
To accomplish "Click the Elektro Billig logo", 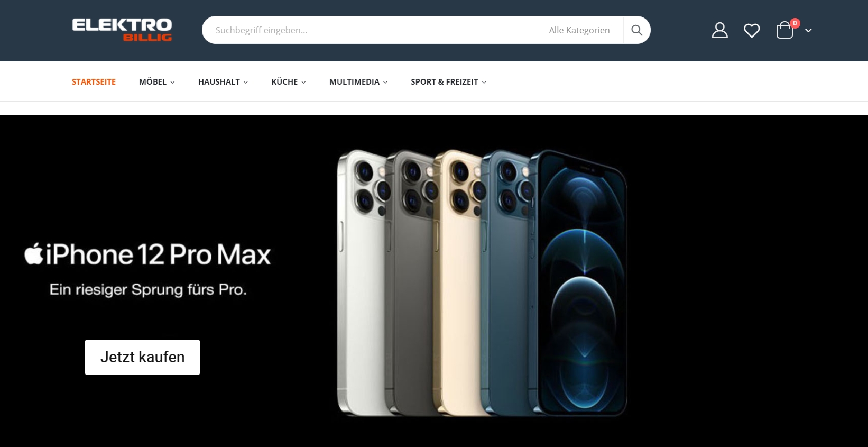I will (122, 30).
